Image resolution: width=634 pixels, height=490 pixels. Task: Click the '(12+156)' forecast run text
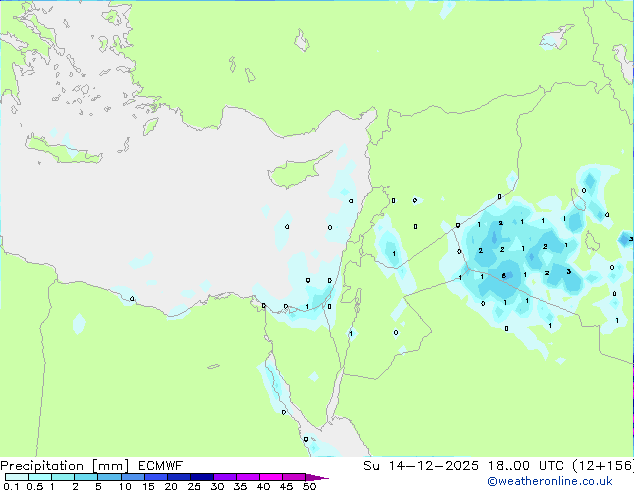[x=603, y=466]
